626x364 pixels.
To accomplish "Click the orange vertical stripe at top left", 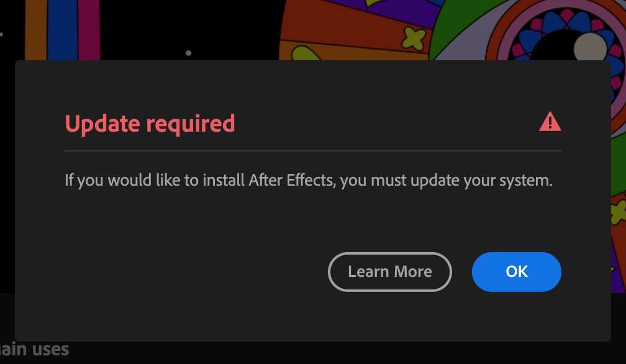I will point(36,30).
